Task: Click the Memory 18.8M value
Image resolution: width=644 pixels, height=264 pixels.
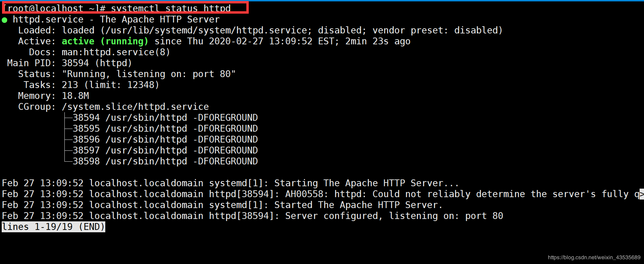Action: coord(75,96)
